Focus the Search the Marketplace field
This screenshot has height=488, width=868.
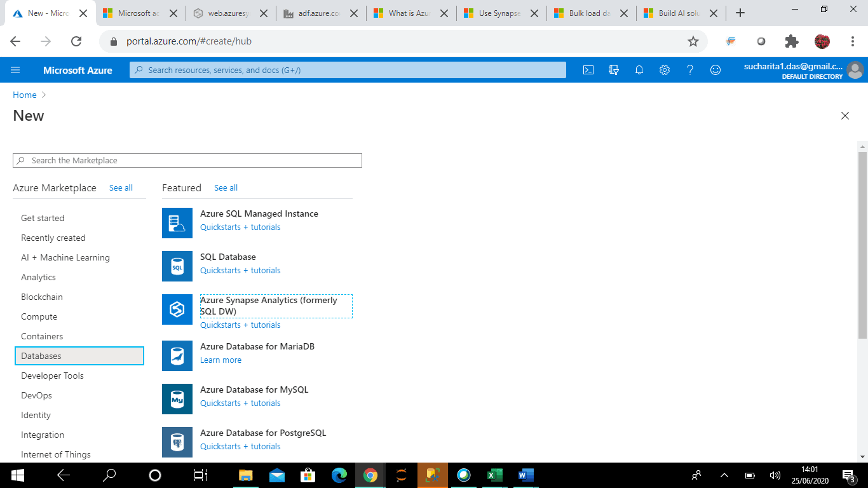(x=187, y=161)
